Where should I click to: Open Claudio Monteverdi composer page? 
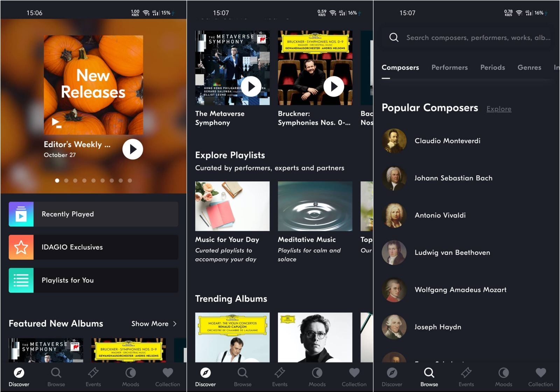coord(467,141)
